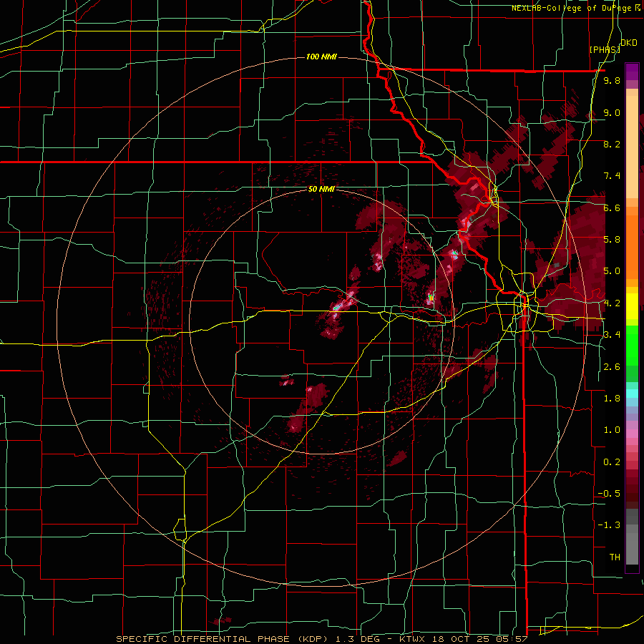644x644 pixels.
Task: Select the 0.2 value on the scale
Action: tap(612, 462)
